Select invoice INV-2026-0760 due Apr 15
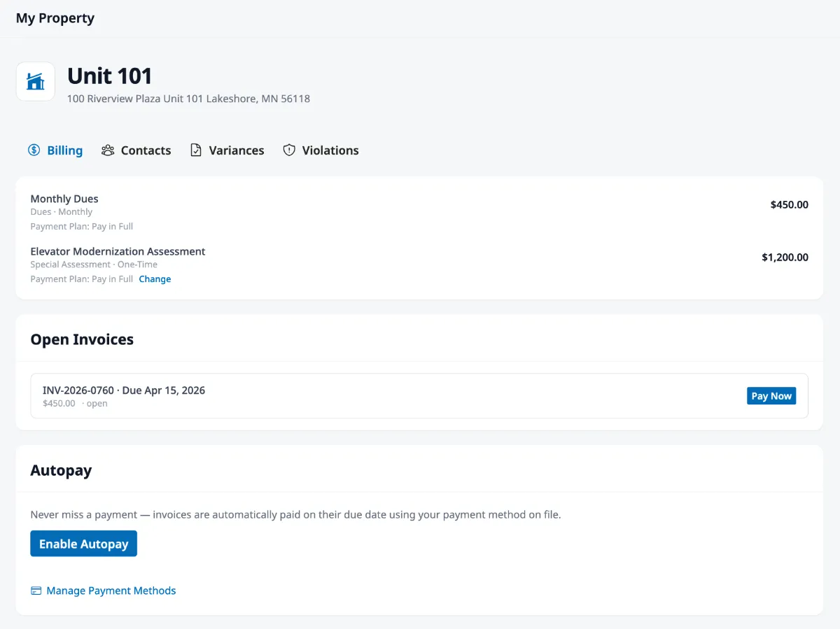 [x=123, y=390]
